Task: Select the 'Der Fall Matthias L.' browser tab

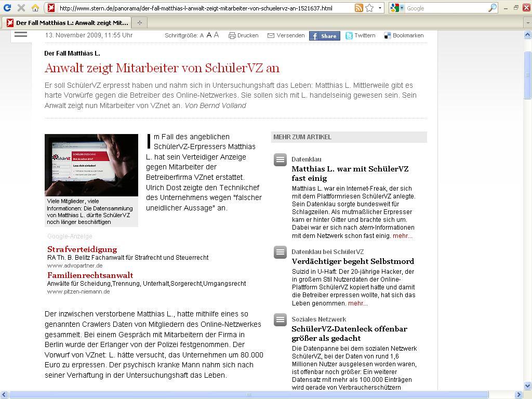Action: click(67, 23)
